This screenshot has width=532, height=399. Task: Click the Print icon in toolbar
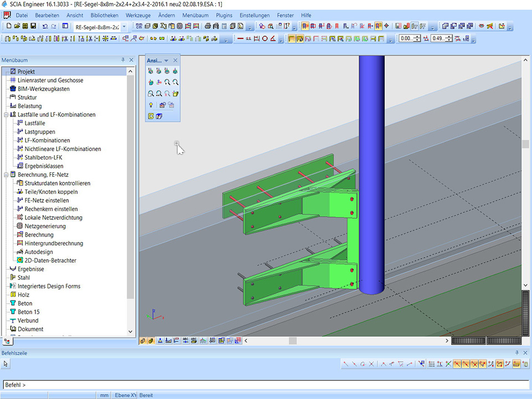pyautogui.click(x=207, y=26)
